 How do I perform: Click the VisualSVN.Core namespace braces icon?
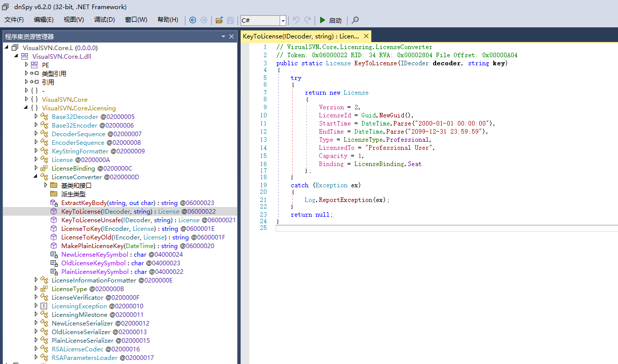click(34, 99)
